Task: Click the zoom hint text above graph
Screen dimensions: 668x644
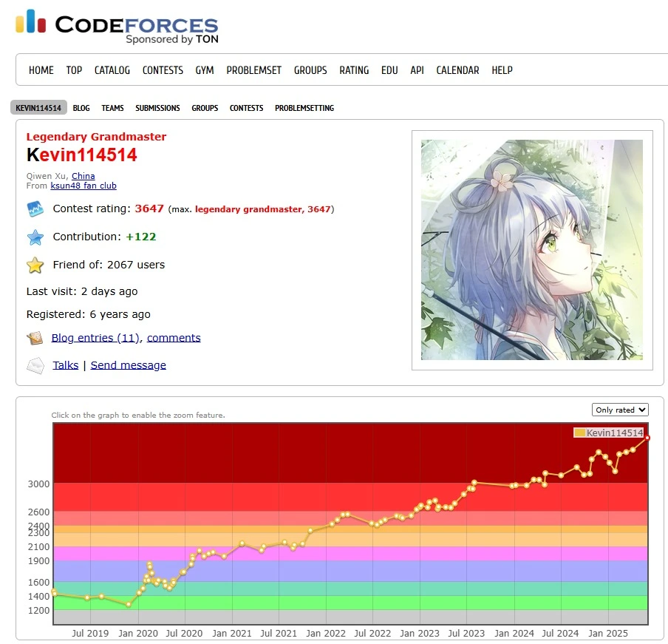Action: (138, 415)
